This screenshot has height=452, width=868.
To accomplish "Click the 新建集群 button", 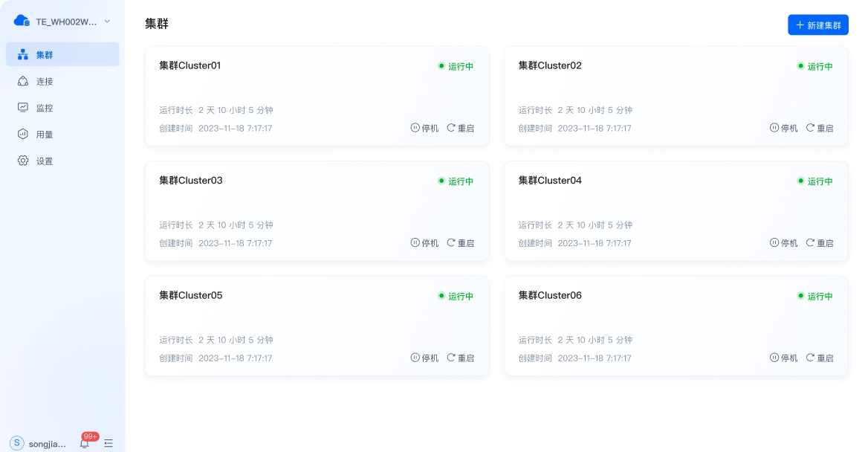I will [x=818, y=25].
